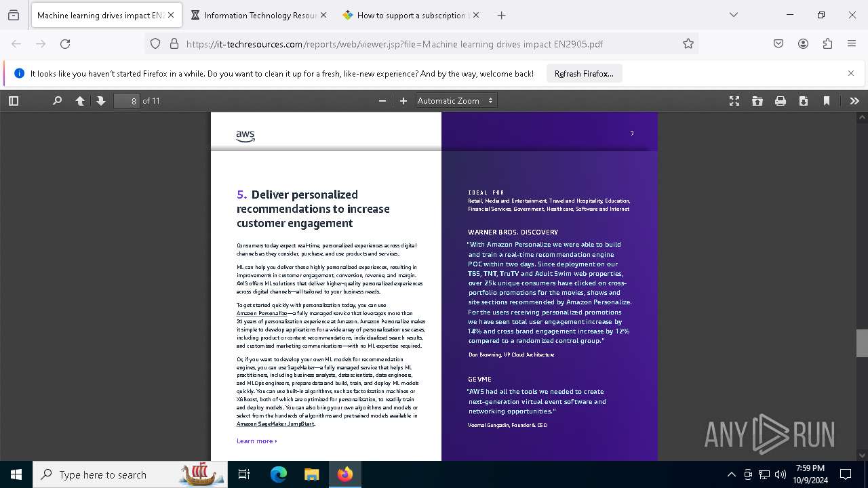This screenshot has height=488, width=868.
Task: Open the Automatic Zoom dropdown
Action: pos(456,101)
